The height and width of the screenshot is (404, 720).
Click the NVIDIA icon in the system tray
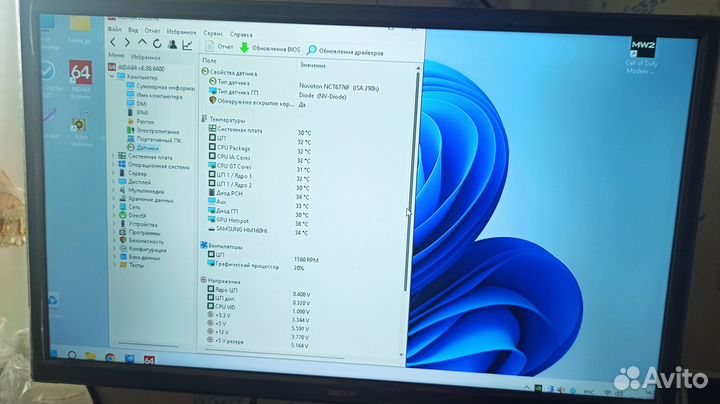coord(538,389)
